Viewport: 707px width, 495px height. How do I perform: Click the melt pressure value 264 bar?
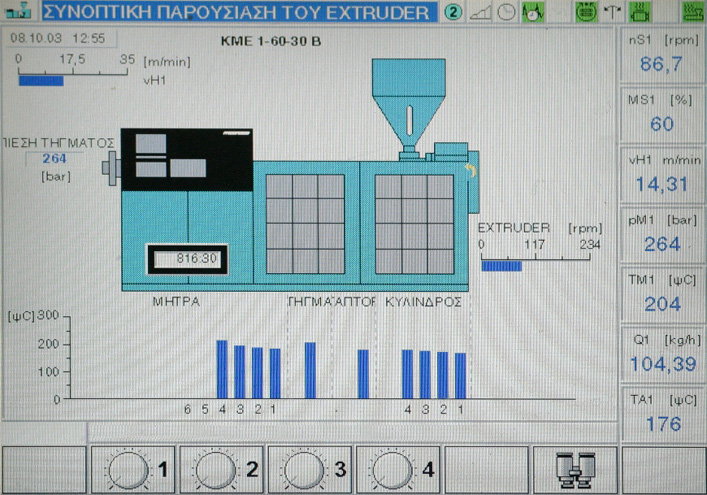click(52, 158)
